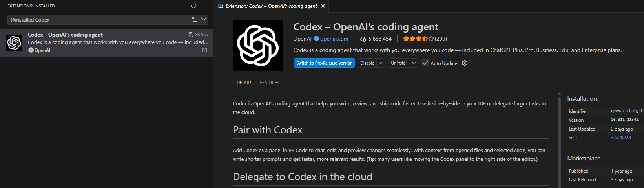644x188 pixels.
Task: Open the star rating reviews
Action: 418,39
